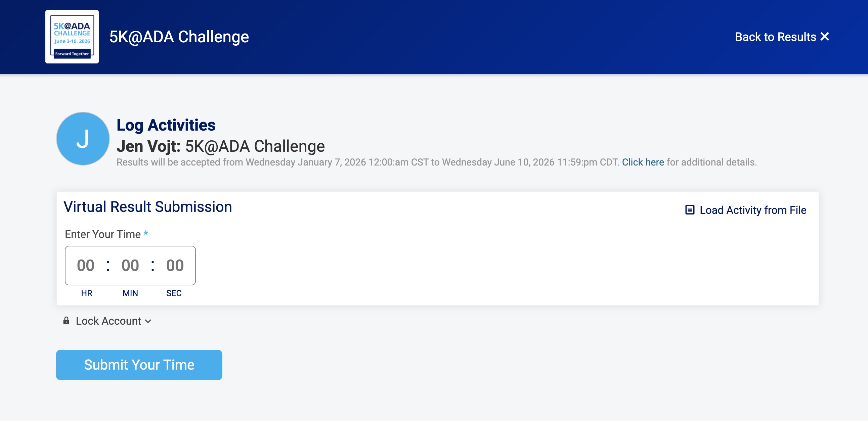
Task: Click the file icon beside Load Activity
Action: [690, 210]
